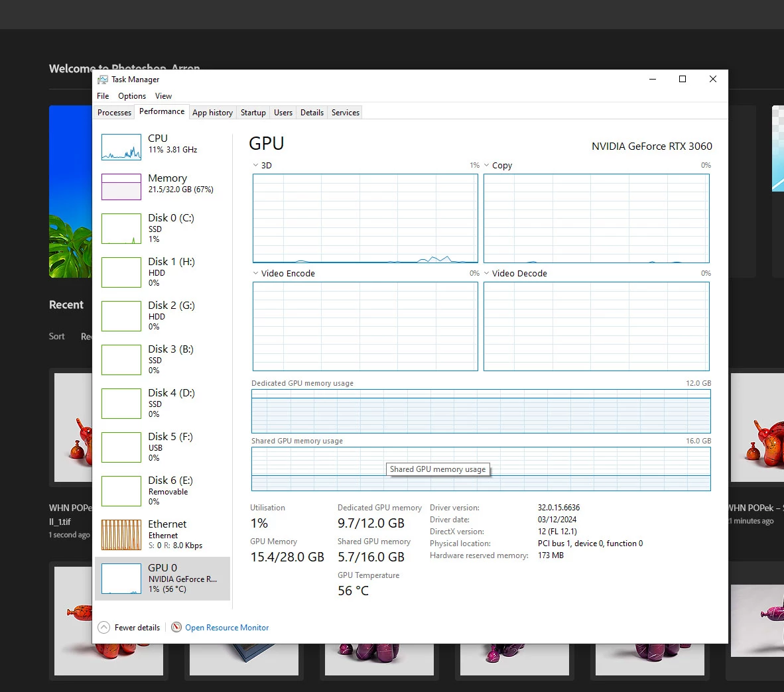Select the Ethernet activity graph thumbnail
This screenshot has width=784, height=692.
tap(121, 535)
